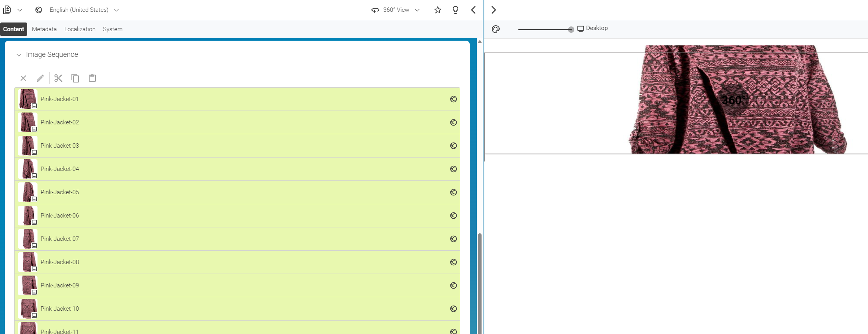Viewport: 868px width, 334px height.
Task: Open the System tab
Action: (x=112, y=29)
